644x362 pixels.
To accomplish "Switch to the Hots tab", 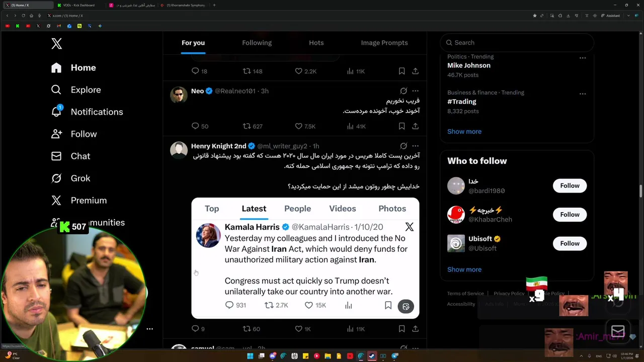I will pos(316,43).
